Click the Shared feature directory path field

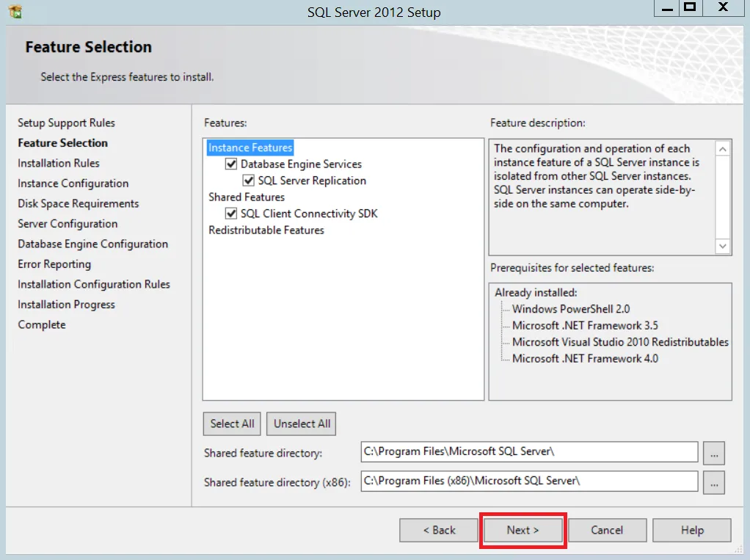click(529, 452)
